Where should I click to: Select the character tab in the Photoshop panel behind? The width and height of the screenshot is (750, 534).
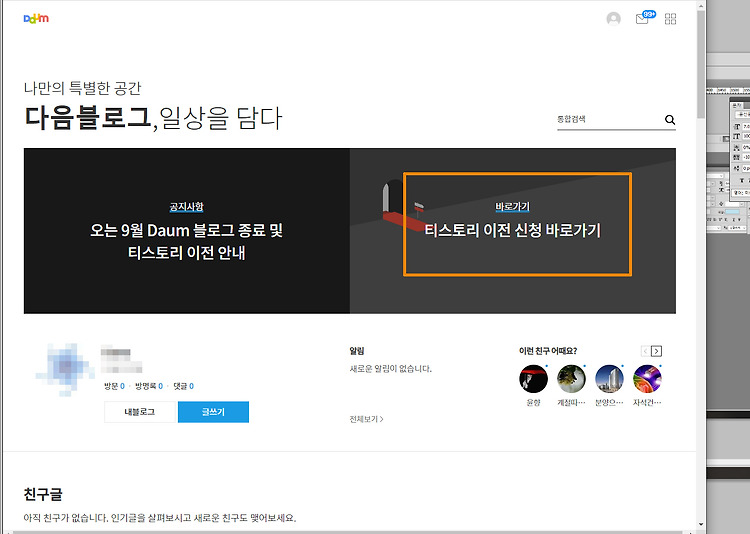(737, 105)
